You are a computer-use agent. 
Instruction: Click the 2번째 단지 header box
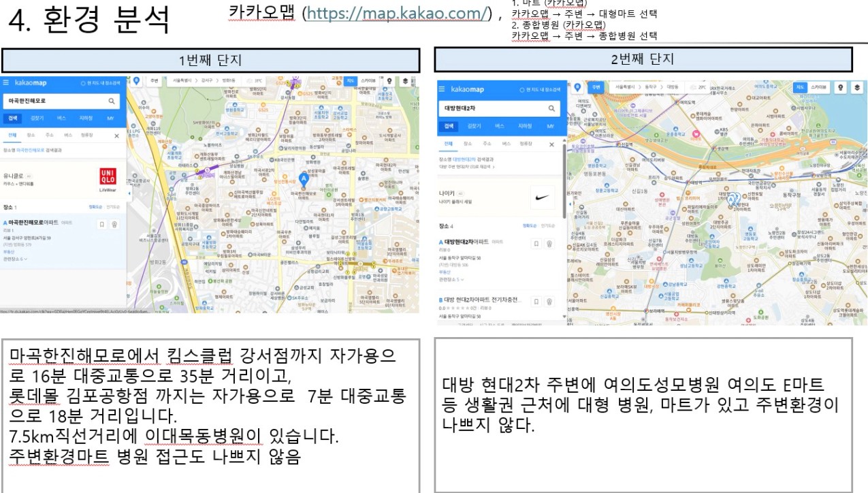643,59
